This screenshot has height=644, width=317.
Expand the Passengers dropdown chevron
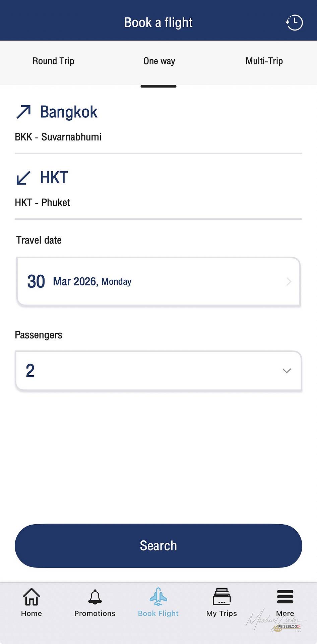click(287, 371)
